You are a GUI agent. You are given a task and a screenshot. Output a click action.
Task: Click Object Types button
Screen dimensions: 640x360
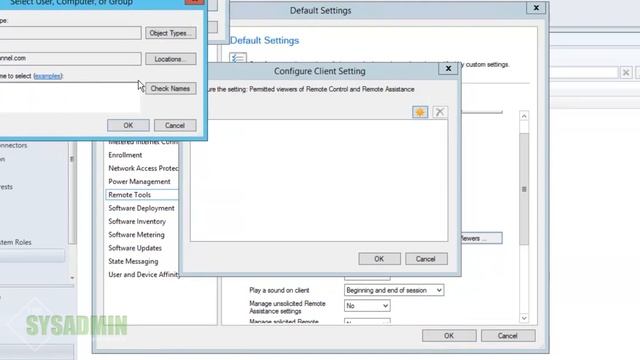coord(171,33)
